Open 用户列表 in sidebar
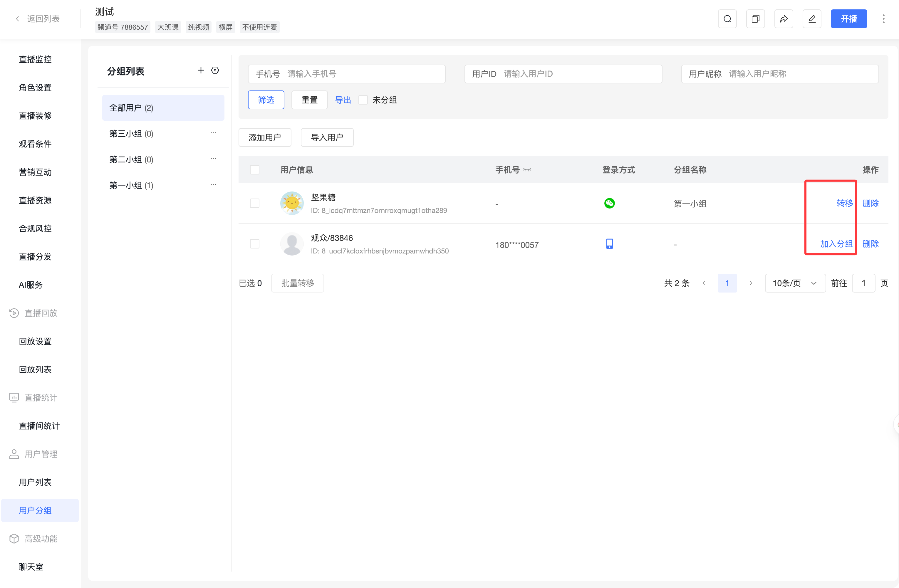Screen dimensions: 899x588 click(35, 482)
